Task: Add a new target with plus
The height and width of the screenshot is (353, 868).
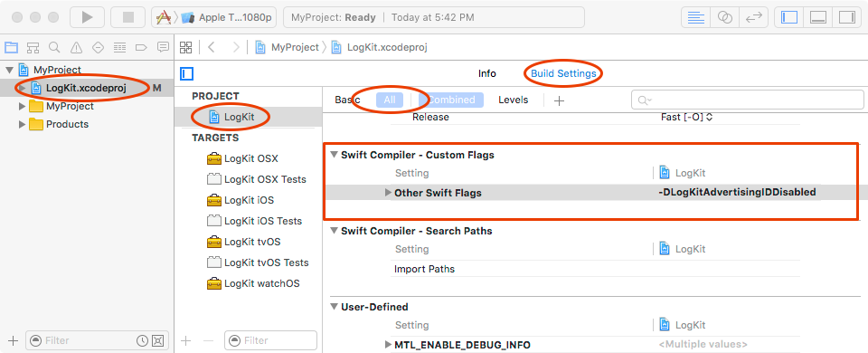Action: pyautogui.click(x=186, y=340)
